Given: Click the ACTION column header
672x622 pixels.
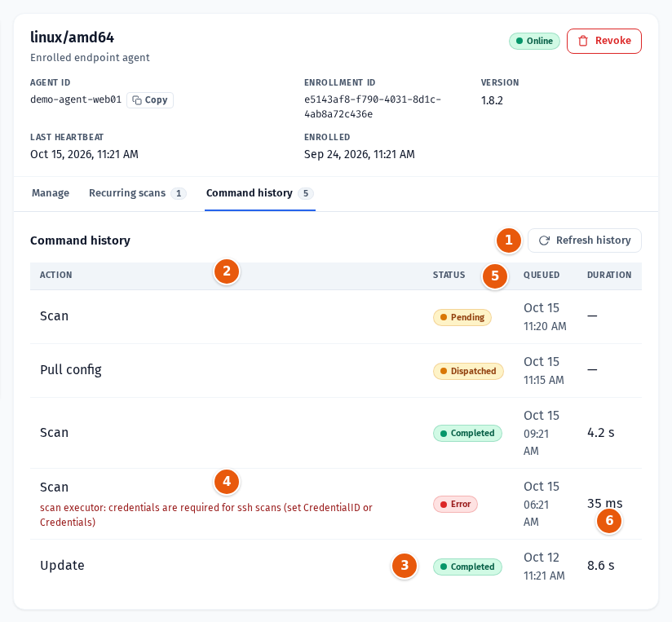Looking at the screenshot, I should (x=56, y=275).
